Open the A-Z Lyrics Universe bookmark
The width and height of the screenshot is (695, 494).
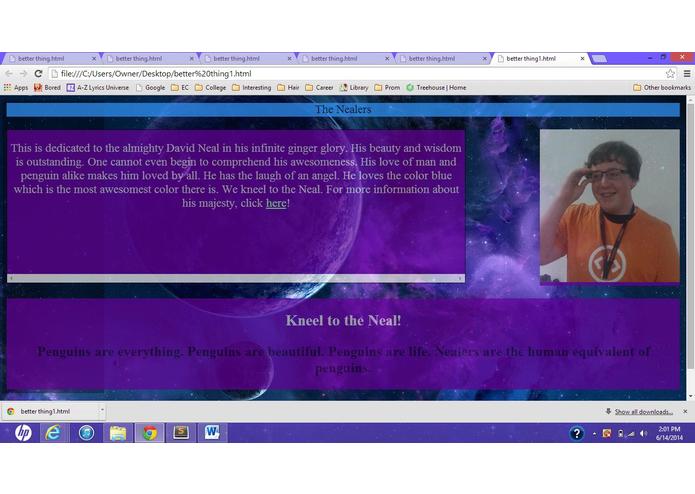pos(98,88)
